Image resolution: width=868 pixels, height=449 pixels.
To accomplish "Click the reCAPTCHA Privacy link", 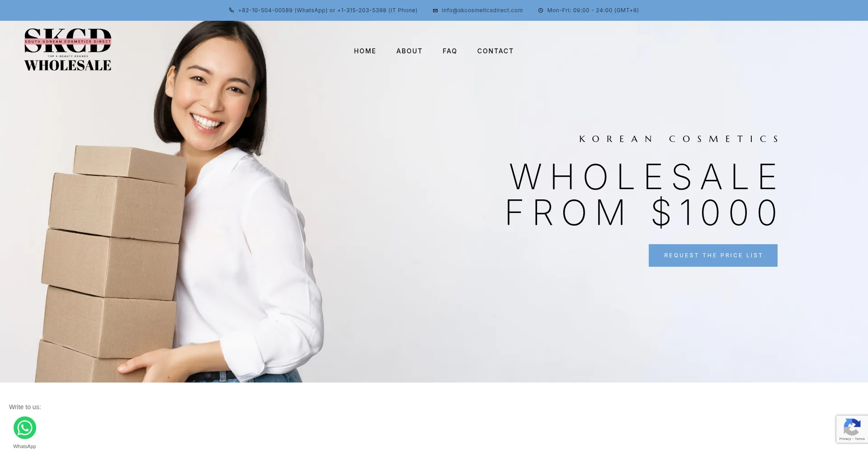I will [845, 439].
